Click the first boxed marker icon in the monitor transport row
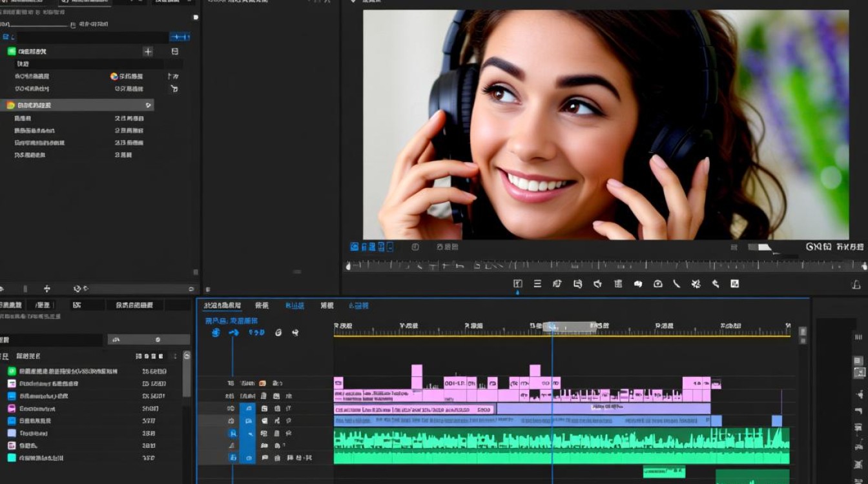Viewport: 868px width, 484px height. [518, 283]
